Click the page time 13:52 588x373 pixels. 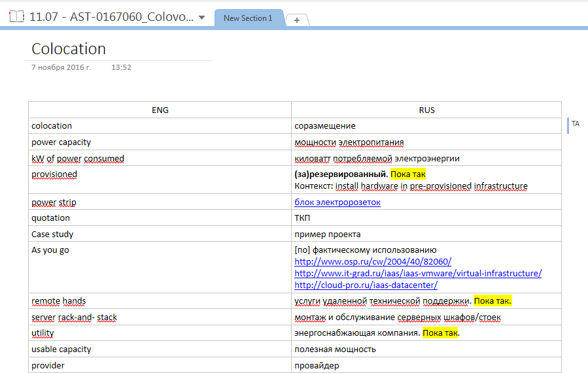(121, 67)
